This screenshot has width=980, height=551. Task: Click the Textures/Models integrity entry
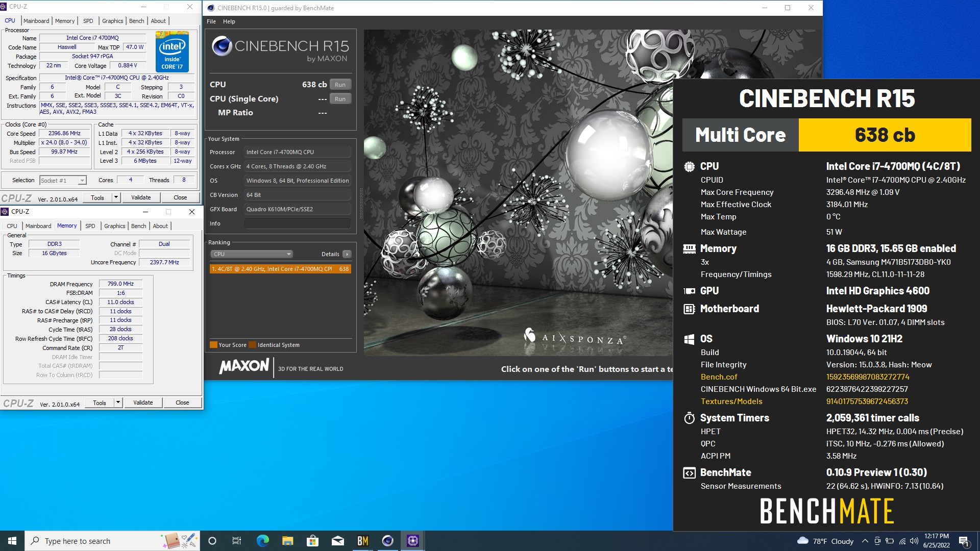731,402
